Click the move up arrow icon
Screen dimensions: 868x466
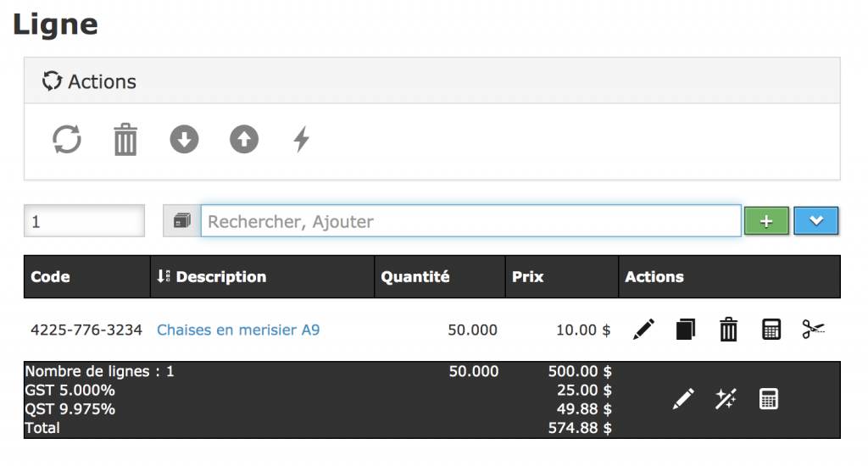click(x=244, y=139)
